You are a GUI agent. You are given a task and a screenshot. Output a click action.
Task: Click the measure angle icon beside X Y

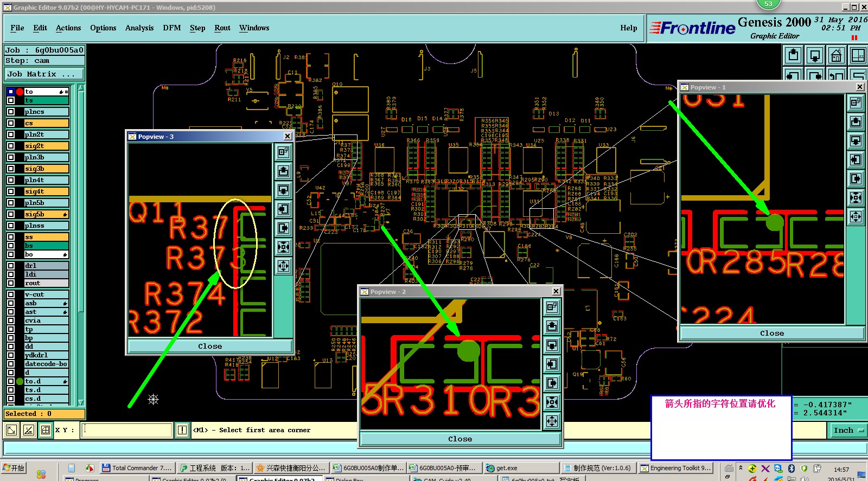coord(29,431)
